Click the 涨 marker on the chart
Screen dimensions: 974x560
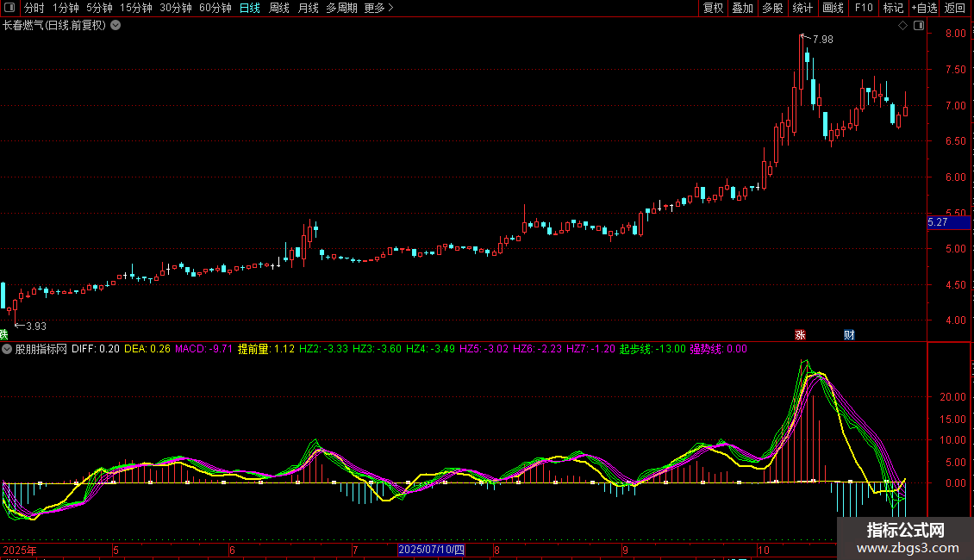coord(800,335)
